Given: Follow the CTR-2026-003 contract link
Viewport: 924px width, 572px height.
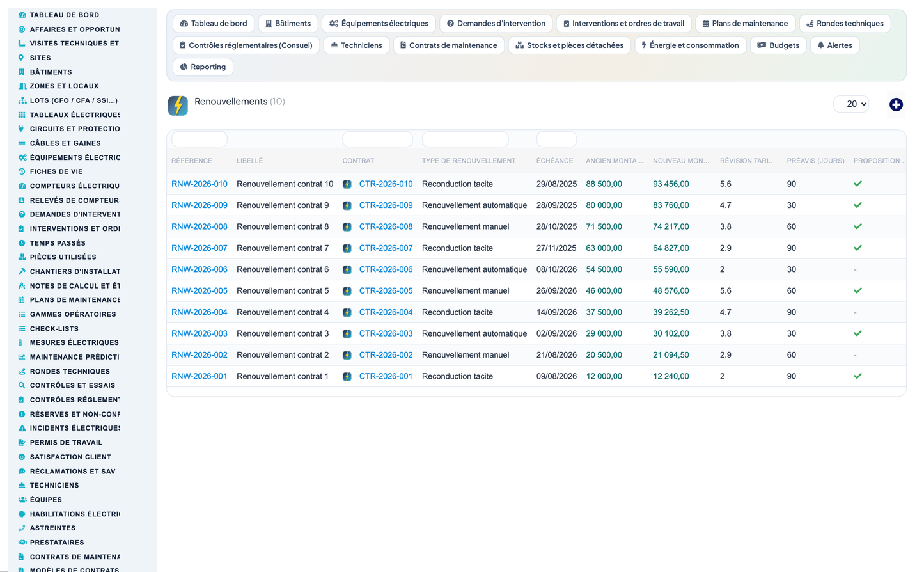Looking at the screenshot, I should (x=386, y=333).
